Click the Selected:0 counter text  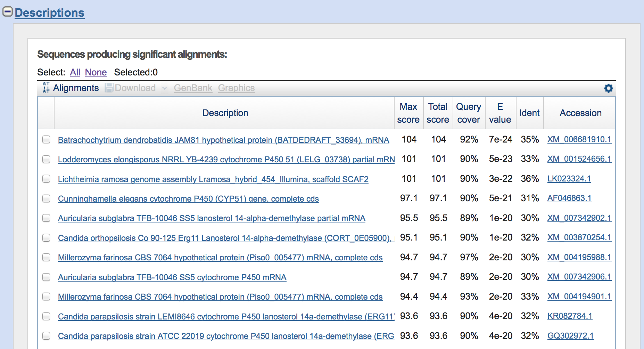click(136, 72)
